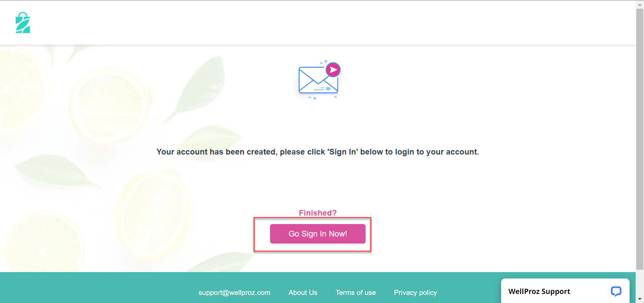Click the account created confirmation message
Viewport: 644px width, 303px height.
coord(318,152)
